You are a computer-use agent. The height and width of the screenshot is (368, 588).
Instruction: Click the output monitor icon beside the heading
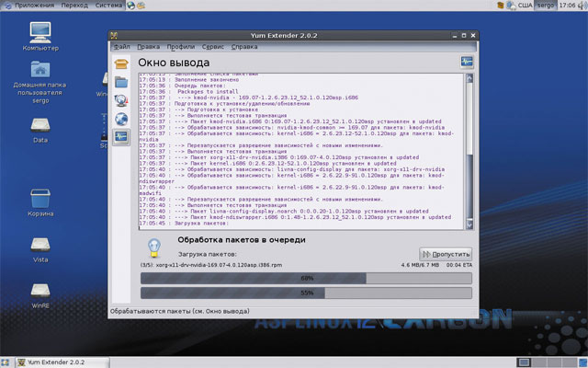point(467,62)
